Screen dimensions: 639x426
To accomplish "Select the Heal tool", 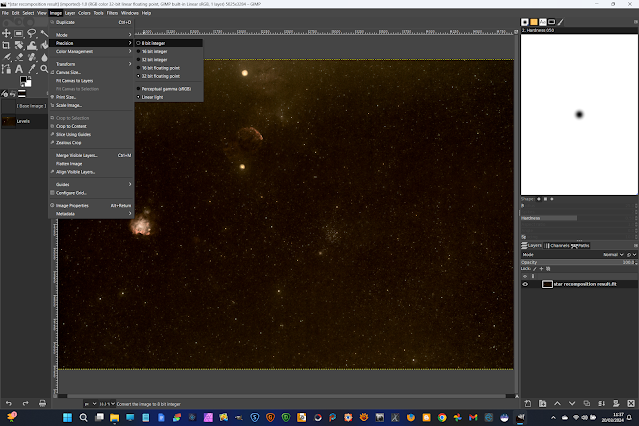I will pos(31,57).
